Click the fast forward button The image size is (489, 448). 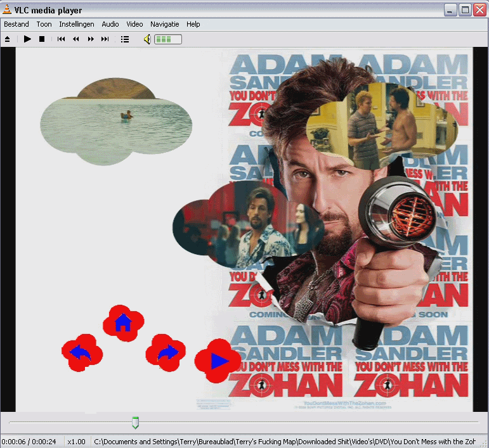coord(91,39)
